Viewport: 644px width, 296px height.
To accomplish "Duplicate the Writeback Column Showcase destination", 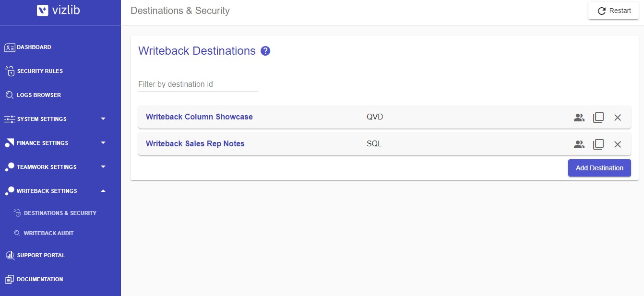I will (x=598, y=117).
